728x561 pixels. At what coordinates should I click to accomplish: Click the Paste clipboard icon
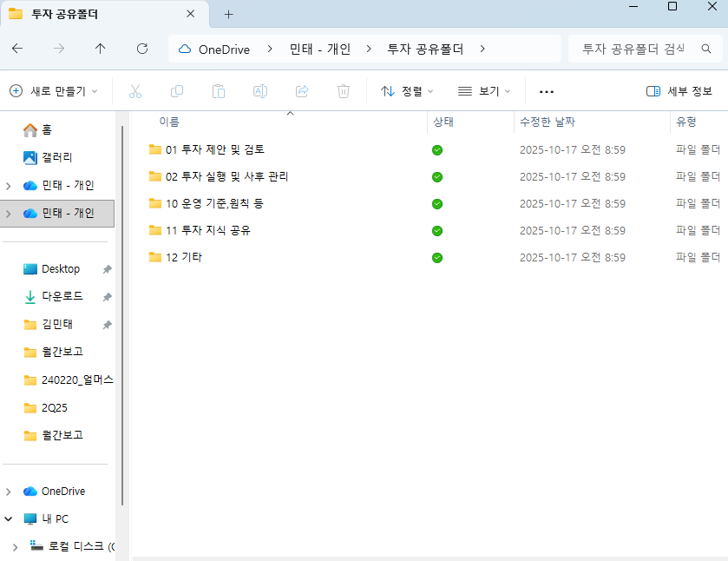[219, 91]
